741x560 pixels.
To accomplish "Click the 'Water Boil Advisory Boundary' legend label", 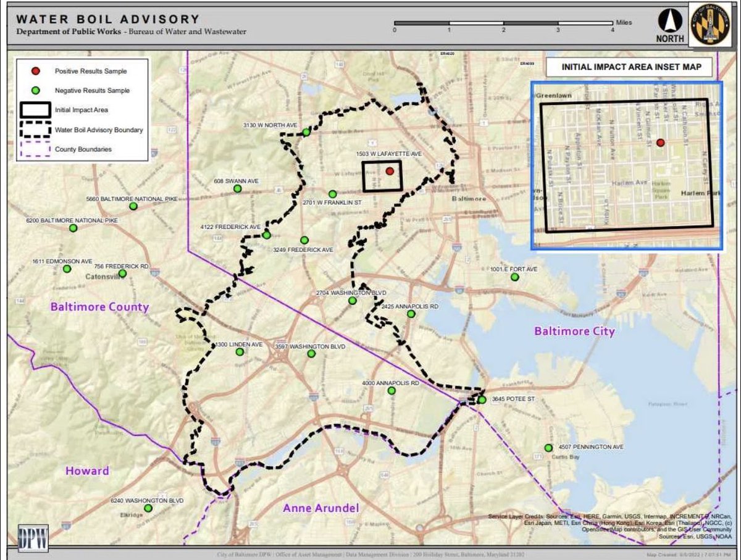I will click(x=99, y=130).
